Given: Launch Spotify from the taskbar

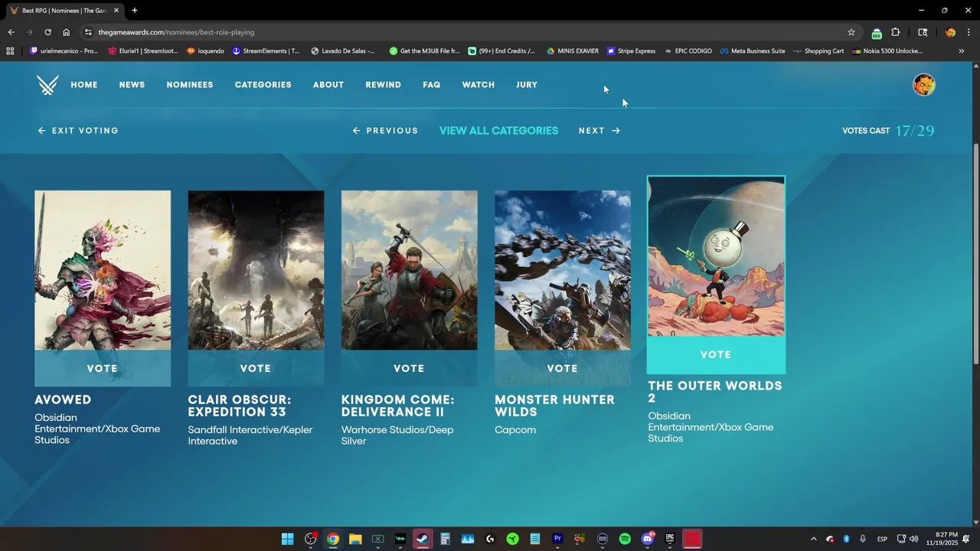Looking at the screenshot, I should [x=625, y=539].
